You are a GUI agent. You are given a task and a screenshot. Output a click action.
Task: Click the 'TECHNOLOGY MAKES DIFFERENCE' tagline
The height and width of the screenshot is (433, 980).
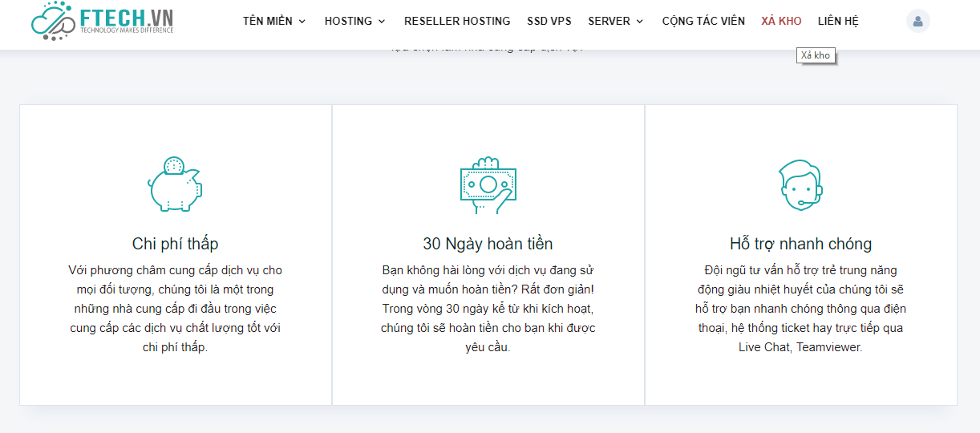point(127,30)
